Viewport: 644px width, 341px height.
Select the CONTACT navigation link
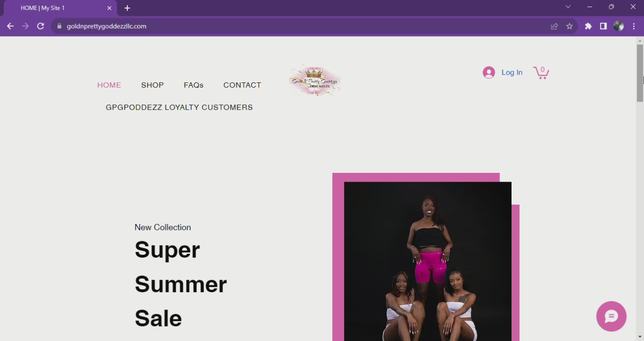click(242, 85)
